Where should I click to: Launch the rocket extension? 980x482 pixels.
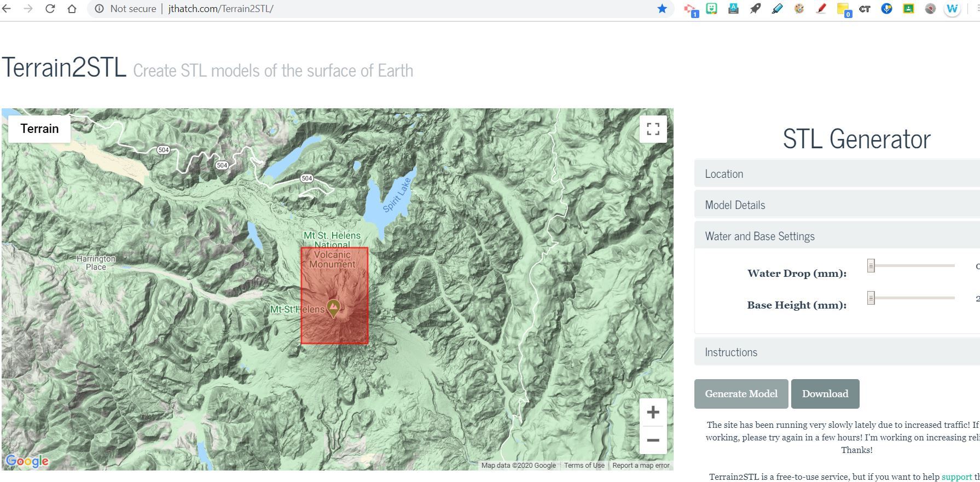click(755, 9)
